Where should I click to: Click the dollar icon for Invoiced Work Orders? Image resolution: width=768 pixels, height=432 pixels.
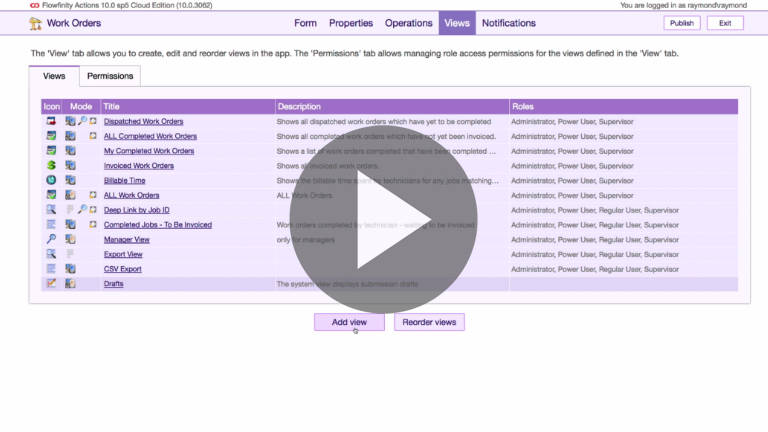[x=51, y=166]
